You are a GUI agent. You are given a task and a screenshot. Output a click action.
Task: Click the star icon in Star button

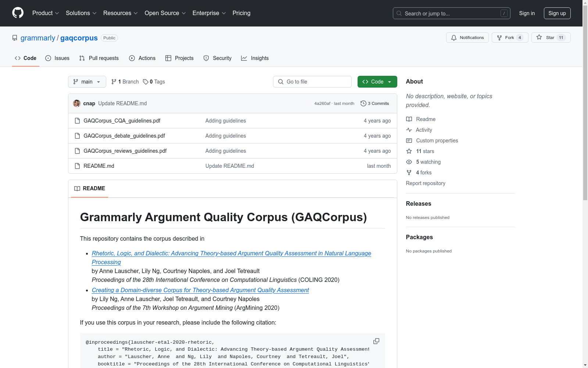(x=539, y=37)
